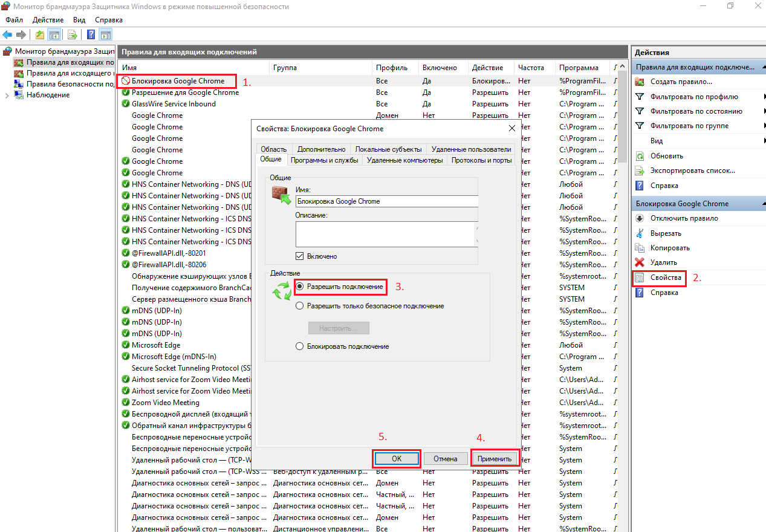
Task: Click the Фильтровать по группе funnel icon
Action: 640,126
